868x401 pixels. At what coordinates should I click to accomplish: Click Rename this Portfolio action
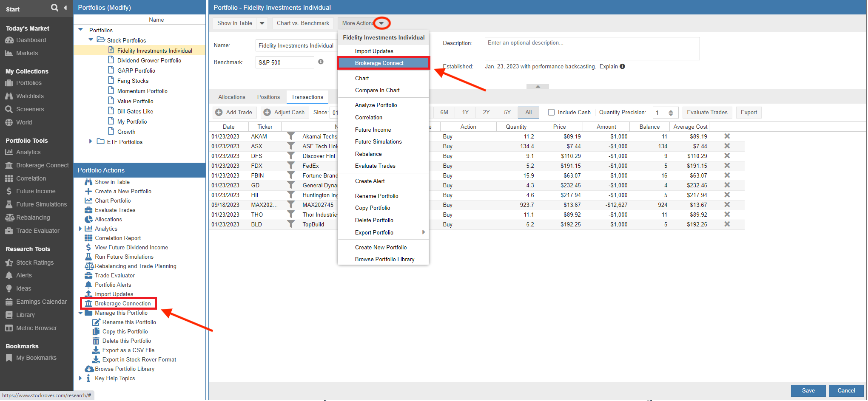click(129, 322)
